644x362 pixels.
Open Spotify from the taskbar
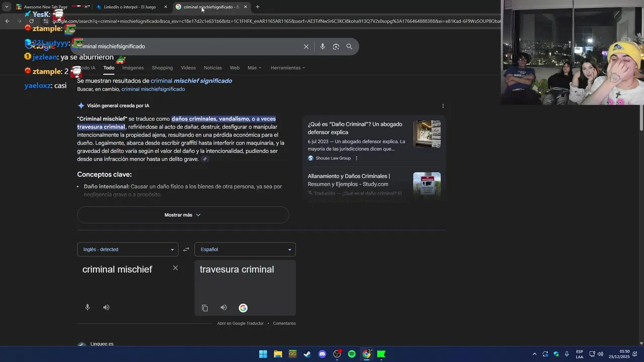(352, 354)
